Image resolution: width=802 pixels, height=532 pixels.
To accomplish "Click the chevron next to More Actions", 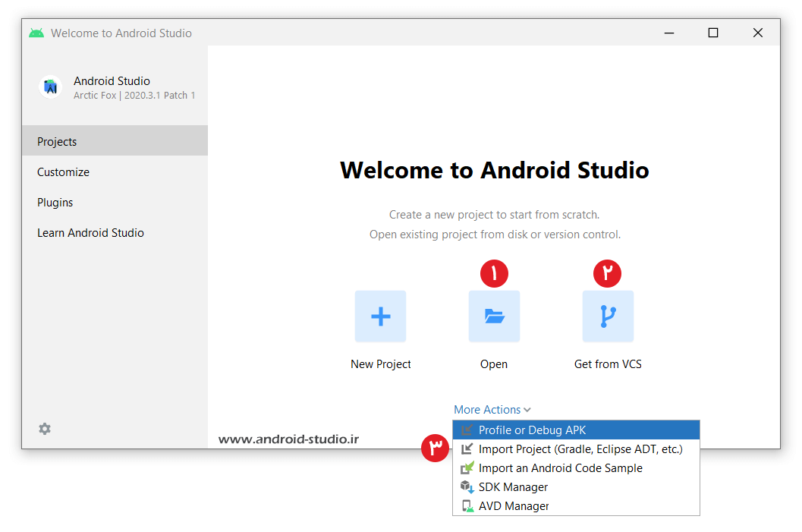I will coord(527,411).
